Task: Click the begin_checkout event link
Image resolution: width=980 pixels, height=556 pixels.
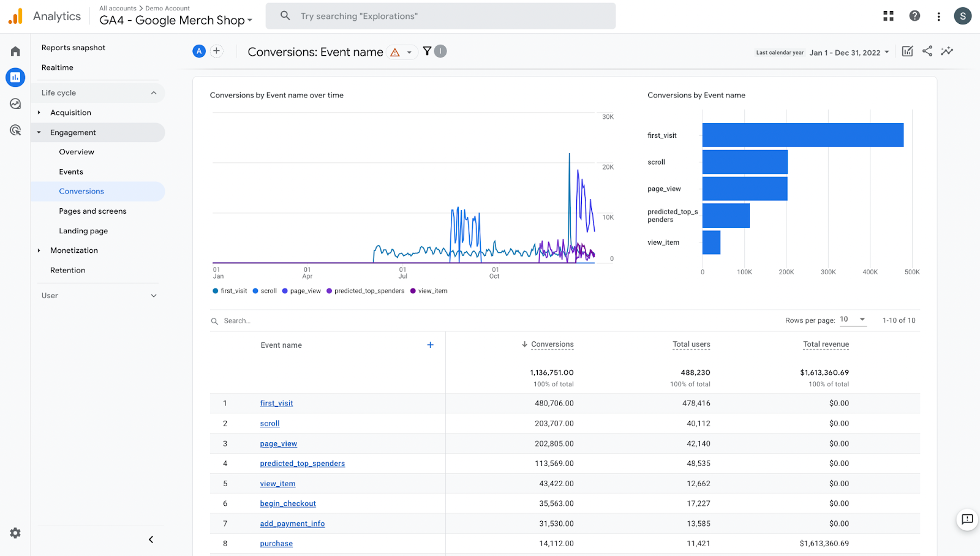Action: [288, 503]
